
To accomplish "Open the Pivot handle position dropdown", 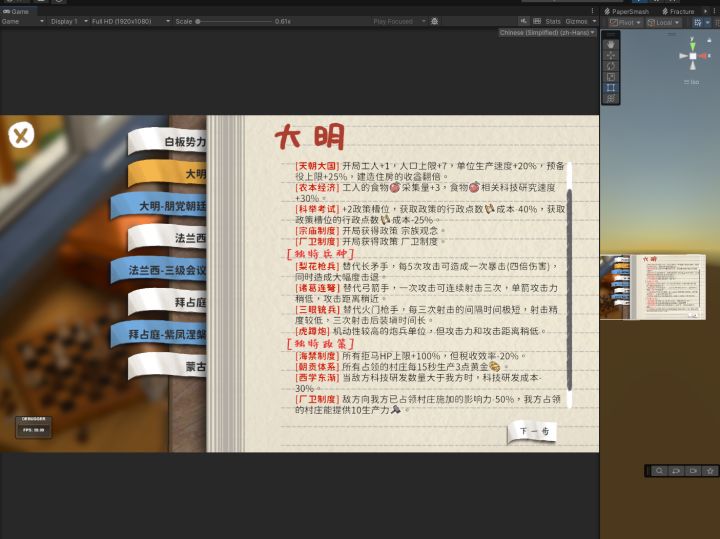I will click(x=624, y=22).
